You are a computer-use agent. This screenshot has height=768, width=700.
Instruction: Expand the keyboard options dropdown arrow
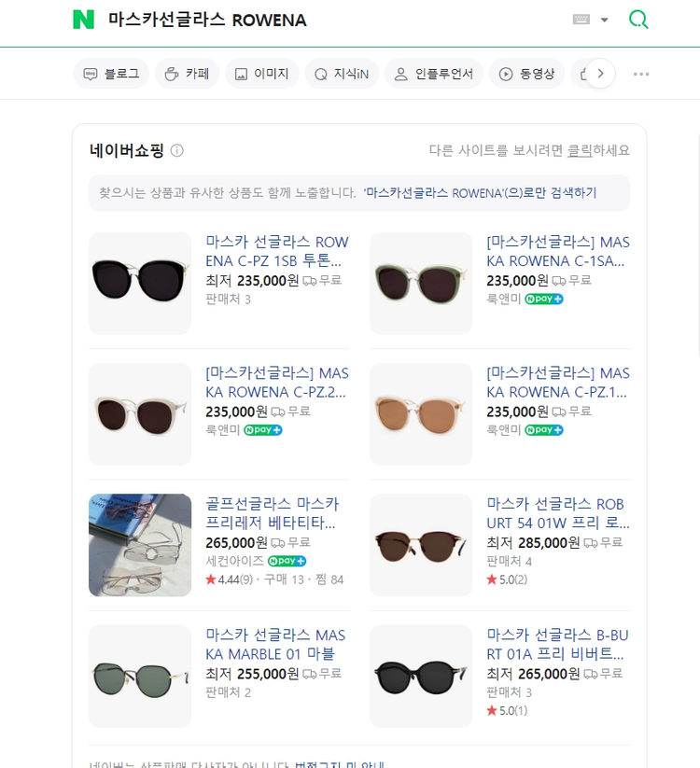point(605,21)
